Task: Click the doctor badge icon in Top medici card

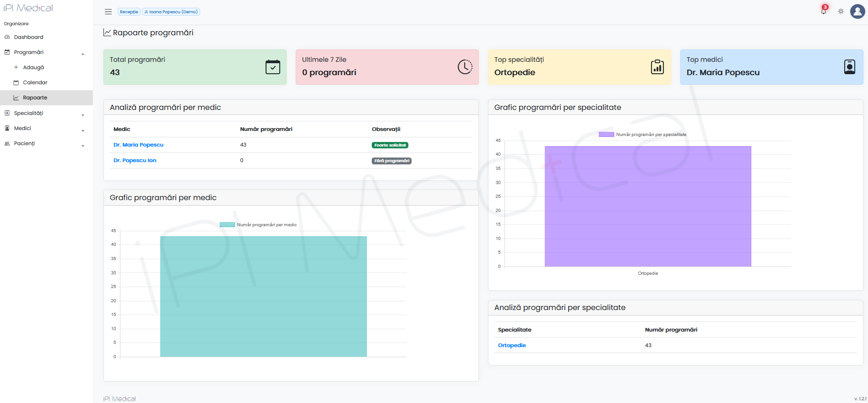Action: tap(850, 67)
